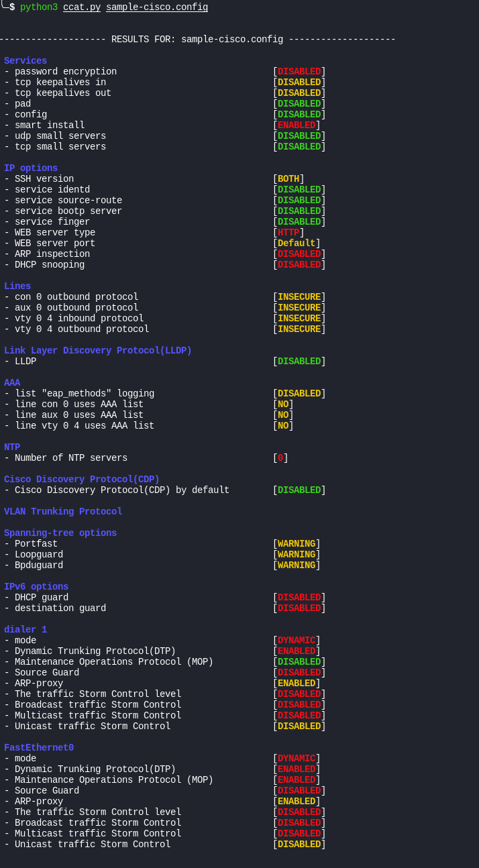This screenshot has width=479, height=868.
Task: Click the Default value for WEB server port
Action: 297,243
